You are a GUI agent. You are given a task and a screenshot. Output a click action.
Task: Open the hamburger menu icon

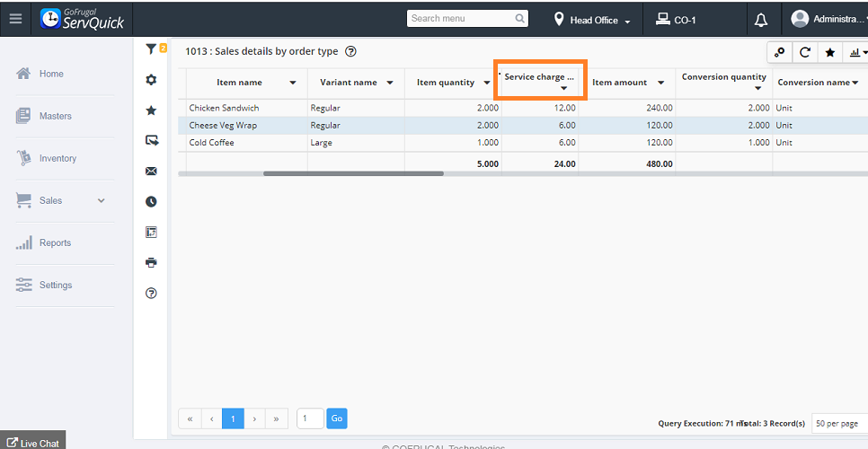click(x=15, y=19)
